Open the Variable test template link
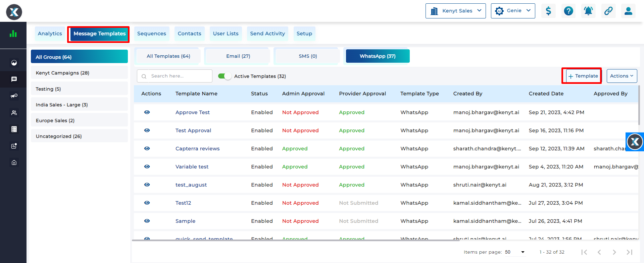 pos(192,167)
